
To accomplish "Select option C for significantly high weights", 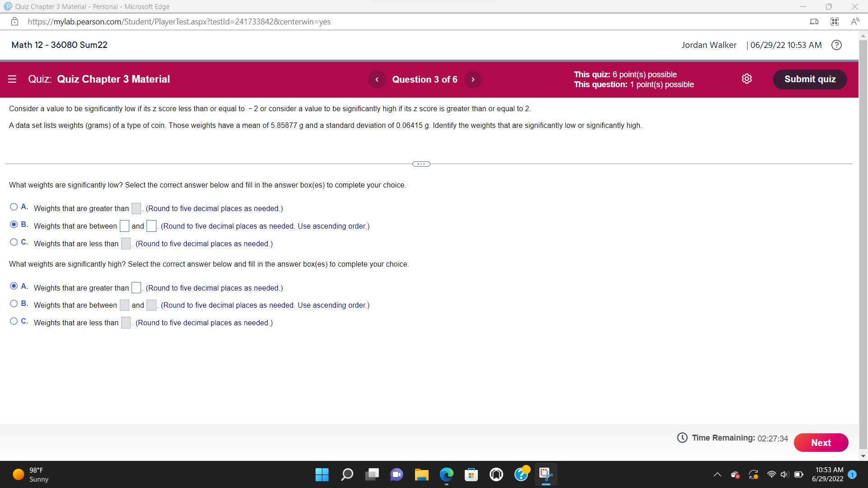I will [14, 321].
